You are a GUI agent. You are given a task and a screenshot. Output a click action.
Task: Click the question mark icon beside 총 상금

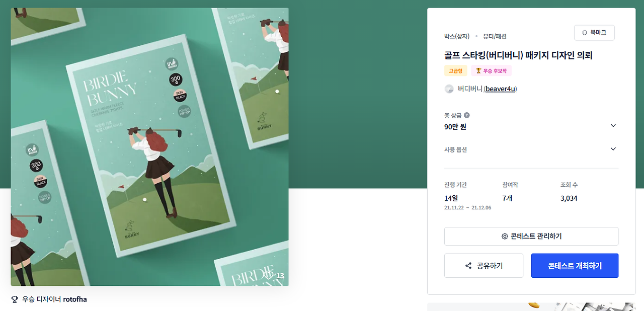467,115
